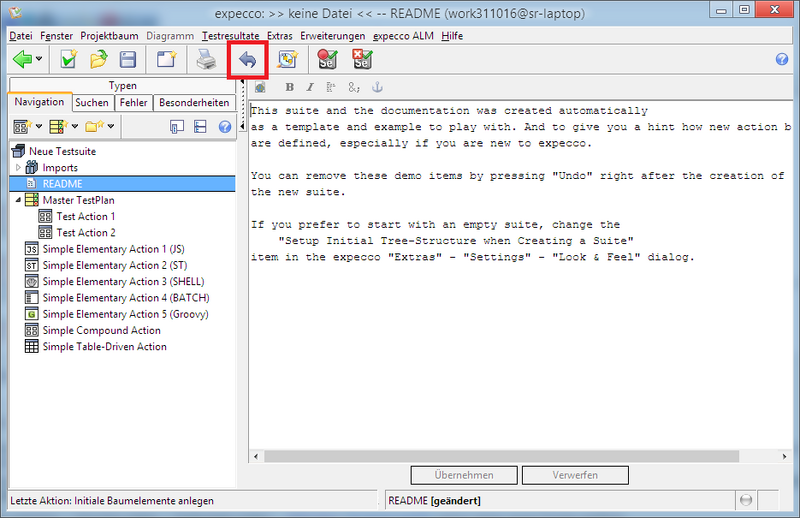The width and height of the screenshot is (800, 518).
Task: Click the Undo arrow toolbar icon
Action: [x=247, y=60]
